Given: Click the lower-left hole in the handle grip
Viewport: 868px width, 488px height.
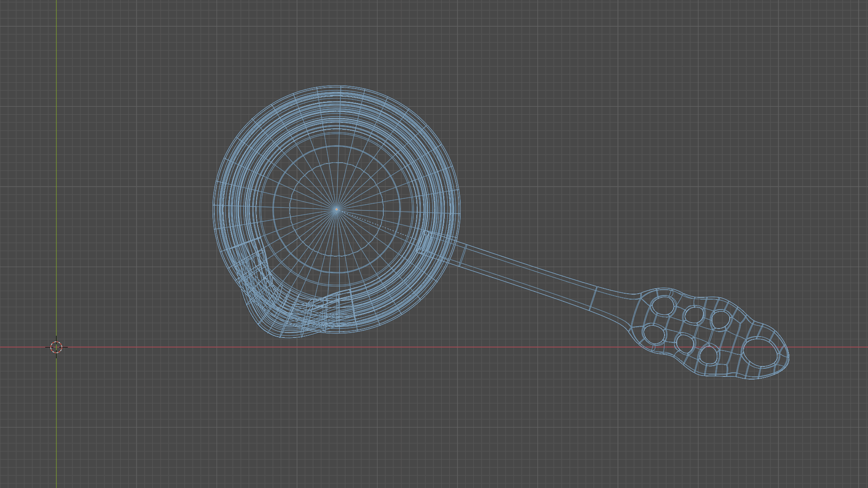Looking at the screenshot, I should tap(654, 334).
